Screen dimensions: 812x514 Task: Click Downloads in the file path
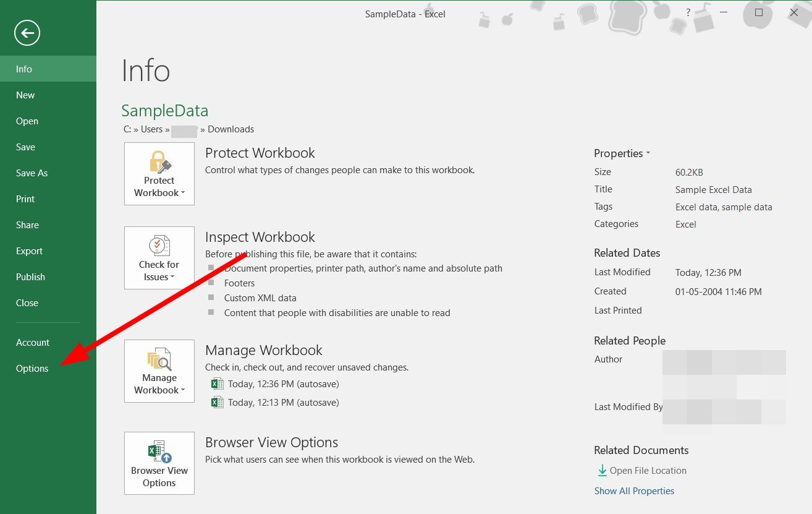(x=230, y=129)
